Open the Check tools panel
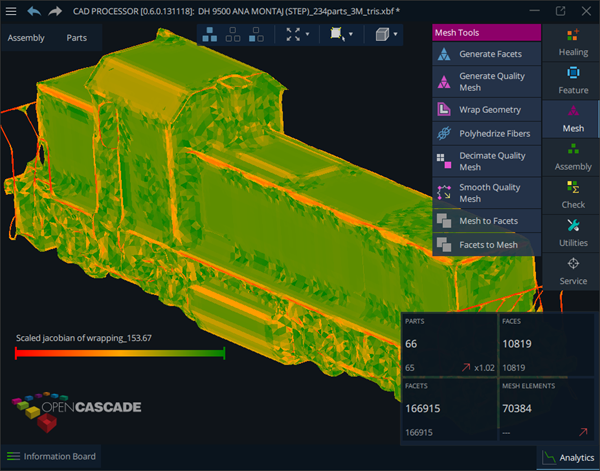The height and width of the screenshot is (471, 600). pyautogui.click(x=573, y=195)
